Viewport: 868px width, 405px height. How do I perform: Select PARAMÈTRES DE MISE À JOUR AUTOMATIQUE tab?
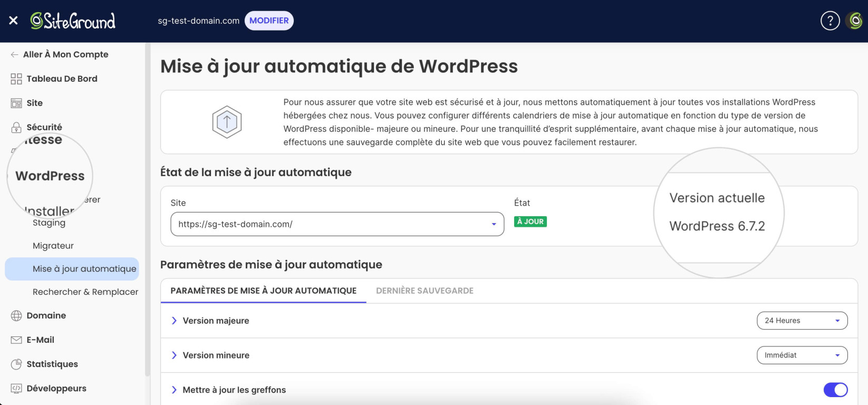(x=263, y=291)
